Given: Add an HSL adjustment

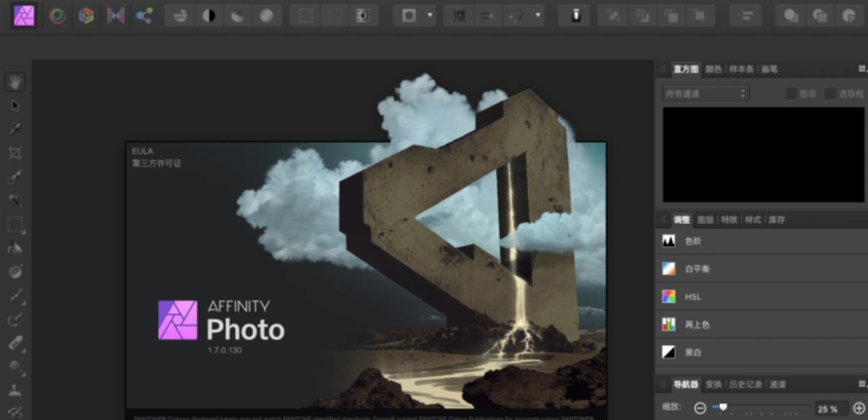Looking at the screenshot, I should pos(762,297).
